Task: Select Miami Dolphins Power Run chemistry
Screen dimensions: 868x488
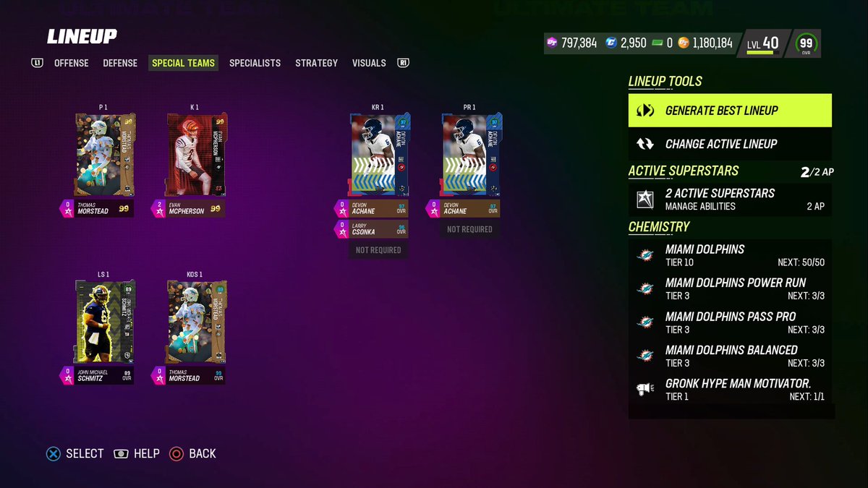Action: click(x=730, y=289)
